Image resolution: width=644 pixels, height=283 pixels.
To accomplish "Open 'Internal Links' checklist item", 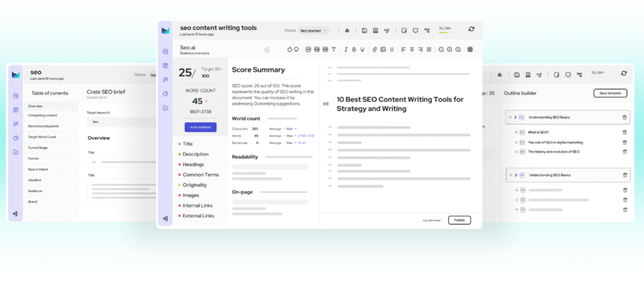I will (197, 206).
